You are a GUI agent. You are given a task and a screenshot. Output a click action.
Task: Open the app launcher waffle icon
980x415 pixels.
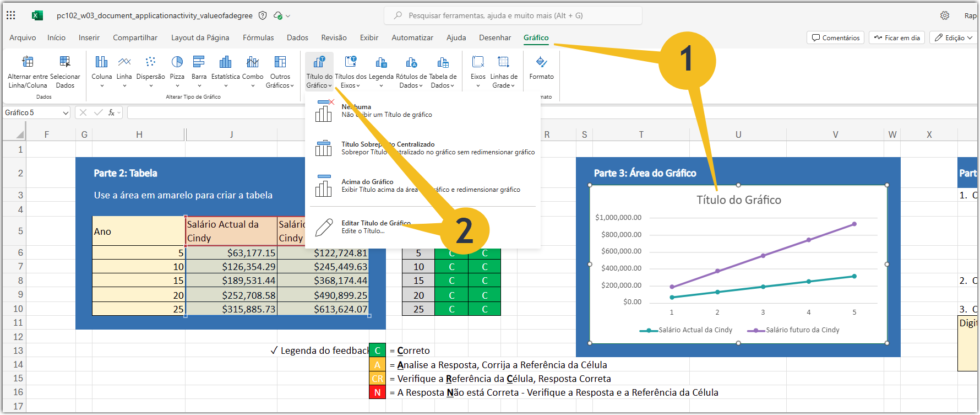coord(10,15)
